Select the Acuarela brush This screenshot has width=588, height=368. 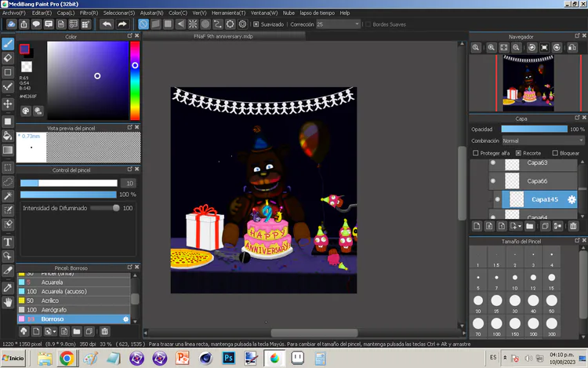tap(74, 282)
